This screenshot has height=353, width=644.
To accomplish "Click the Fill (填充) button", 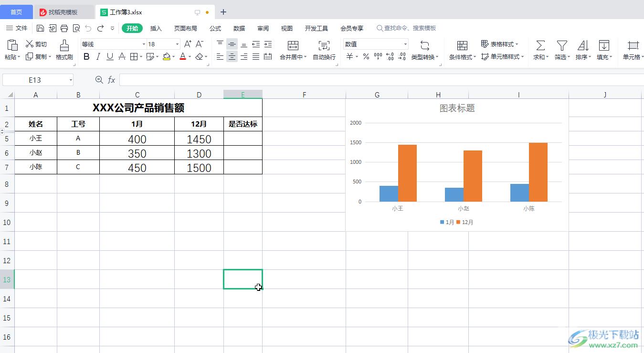I will coord(604,50).
